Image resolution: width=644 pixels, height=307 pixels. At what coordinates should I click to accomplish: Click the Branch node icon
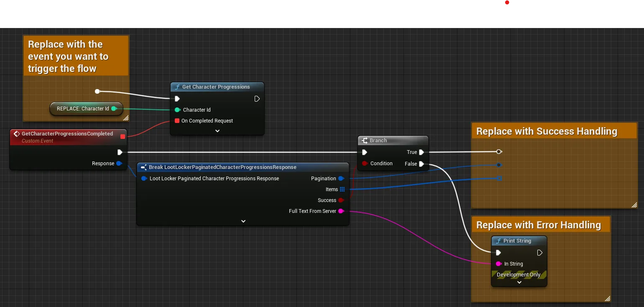click(x=364, y=141)
